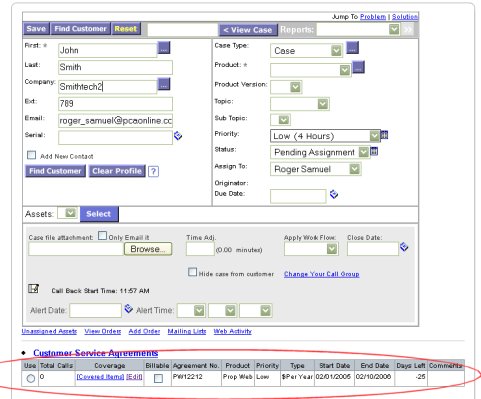Screen dimensions: 481x399
Task: Click the First name field containing John
Action: (x=107, y=50)
